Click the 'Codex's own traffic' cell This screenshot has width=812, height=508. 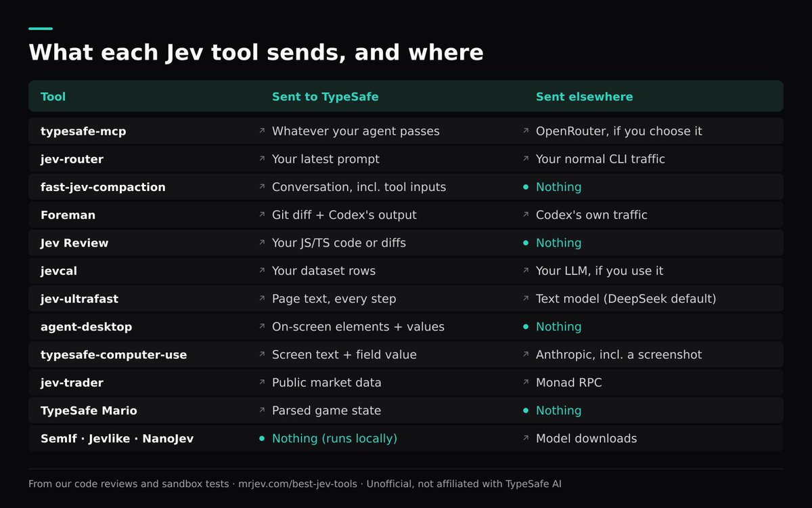591,215
